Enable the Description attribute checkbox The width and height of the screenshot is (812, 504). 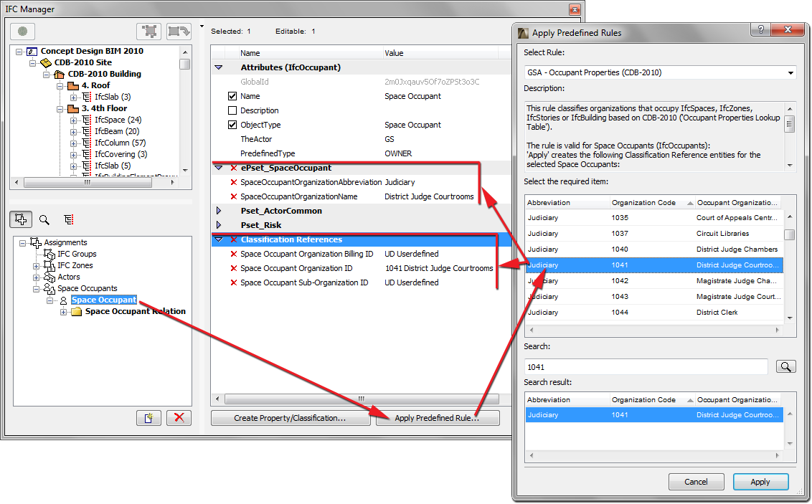point(232,110)
